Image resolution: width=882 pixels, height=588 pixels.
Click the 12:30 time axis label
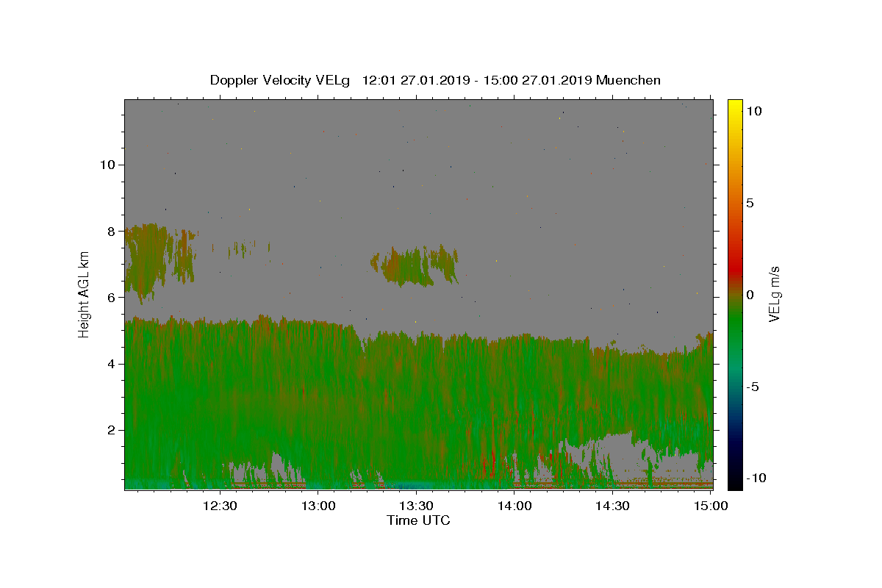(x=220, y=506)
